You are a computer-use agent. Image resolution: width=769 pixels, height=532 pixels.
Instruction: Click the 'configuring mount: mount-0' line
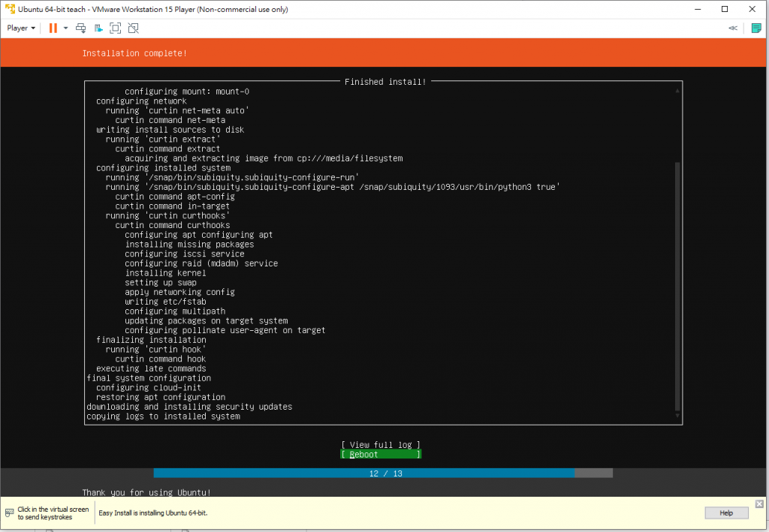tap(187, 91)
